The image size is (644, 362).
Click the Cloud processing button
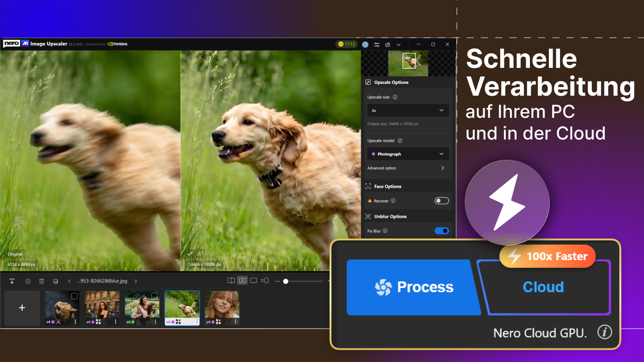544,287
